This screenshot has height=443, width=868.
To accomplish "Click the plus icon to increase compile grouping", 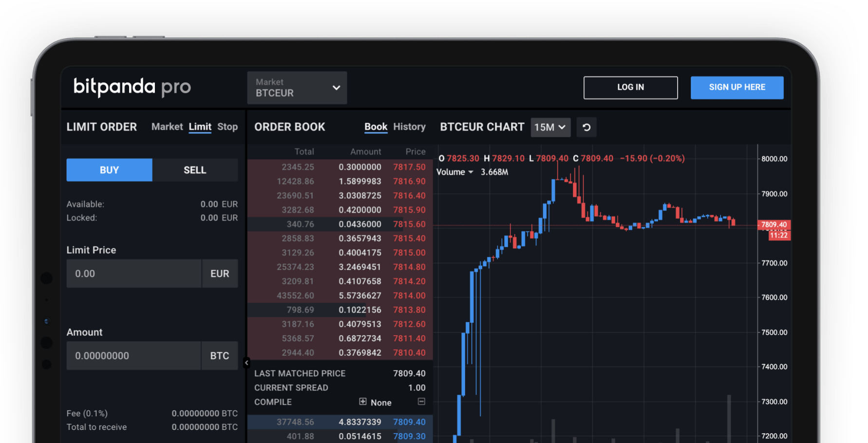I will click(x=362, y=402).
